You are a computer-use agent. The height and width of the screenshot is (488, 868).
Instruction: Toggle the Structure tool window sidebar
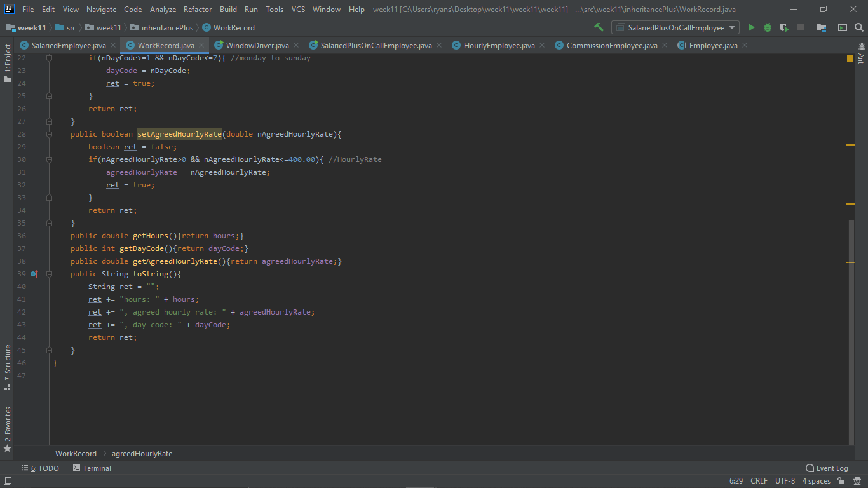[x=8, y=362]
